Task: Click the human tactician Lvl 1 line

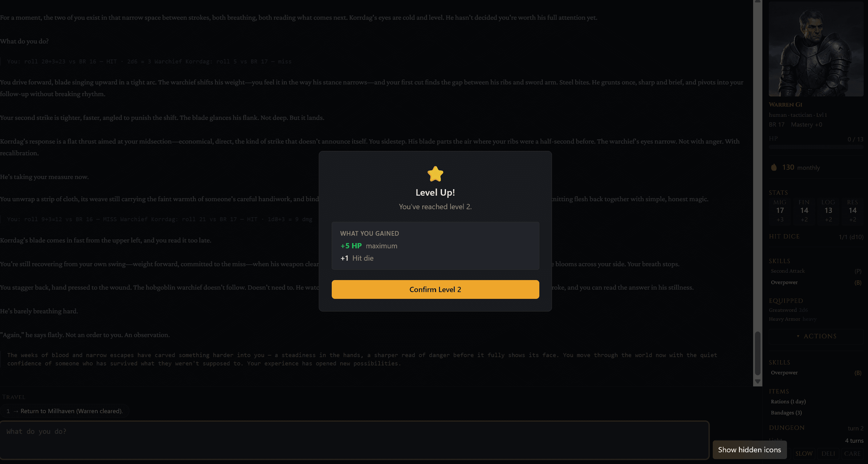Action: (797, 115)
